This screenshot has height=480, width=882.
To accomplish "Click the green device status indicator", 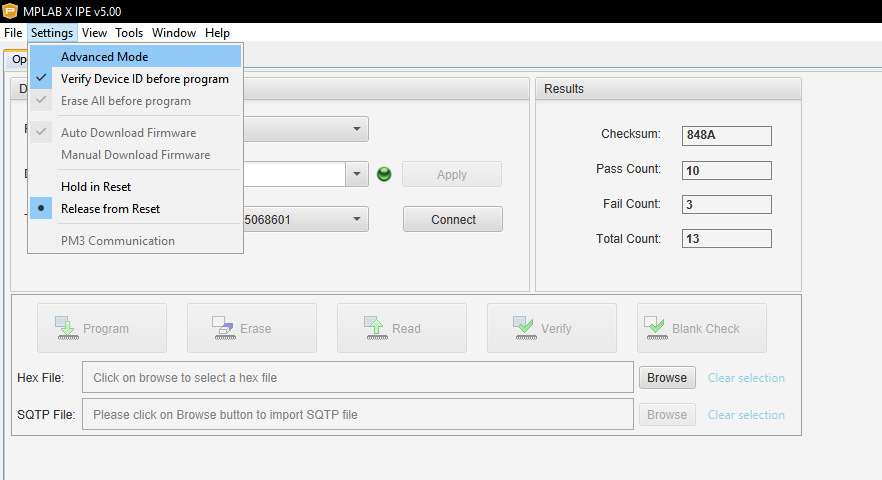I will (x=384, y=174).
